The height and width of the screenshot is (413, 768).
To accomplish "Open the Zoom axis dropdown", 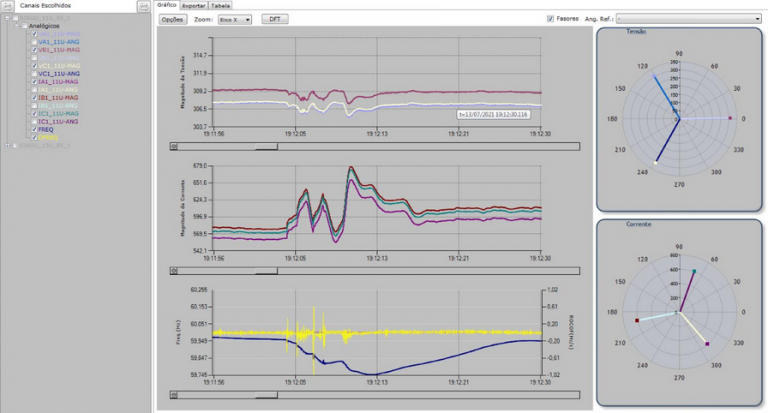I will pyautogui.click(x=235, y=19).
